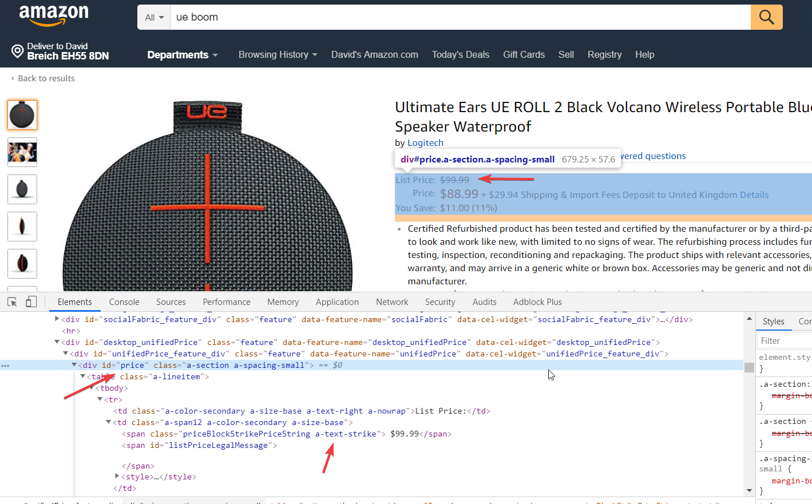Expand the socialFabric_feature_div node
Screen dimensions: 812x504
pos(57,319)
